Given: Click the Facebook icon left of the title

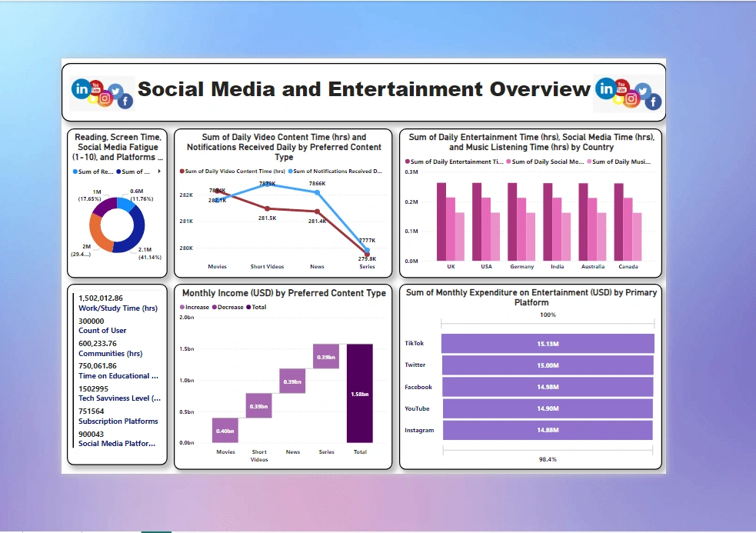Looking at the screenshot, I should pyautogui.click(x=125, y=102).
